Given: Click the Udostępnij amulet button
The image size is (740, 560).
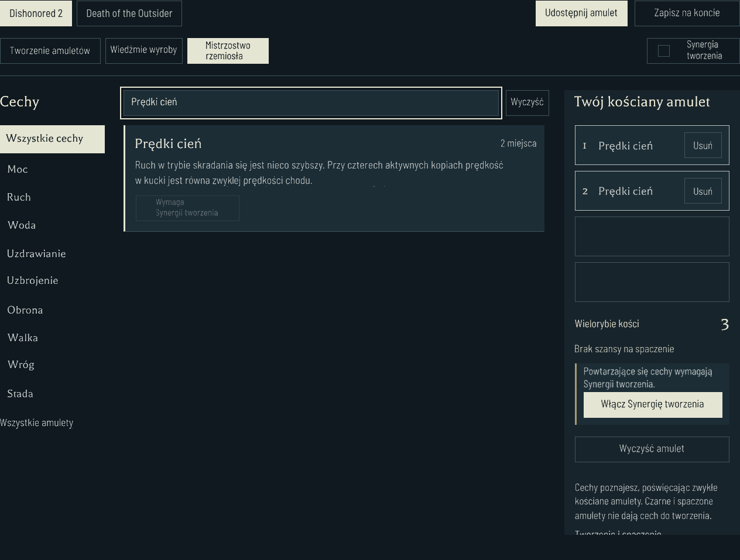Looking at the screenshot, I should tap(581, 13).
